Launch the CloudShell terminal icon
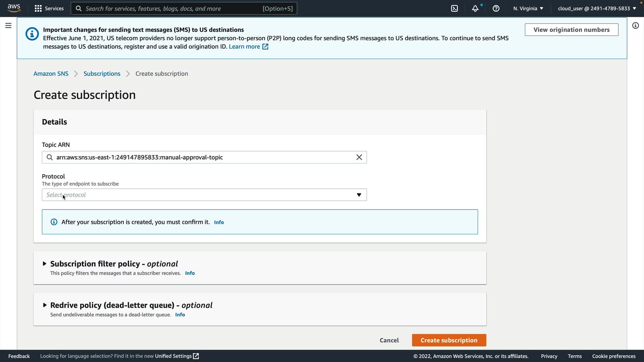 point(454,8)
